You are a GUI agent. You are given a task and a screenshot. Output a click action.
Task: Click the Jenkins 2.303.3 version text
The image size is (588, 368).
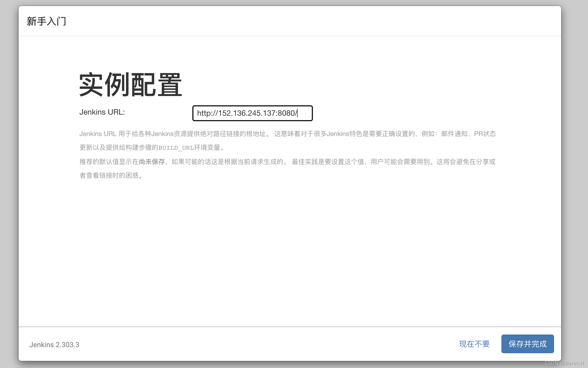[54, 345]
